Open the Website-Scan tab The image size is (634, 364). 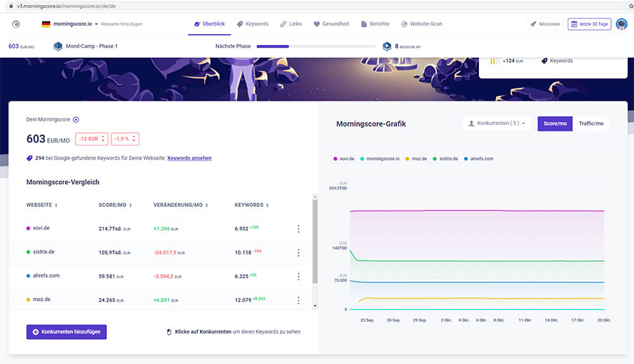pos(421,24)
